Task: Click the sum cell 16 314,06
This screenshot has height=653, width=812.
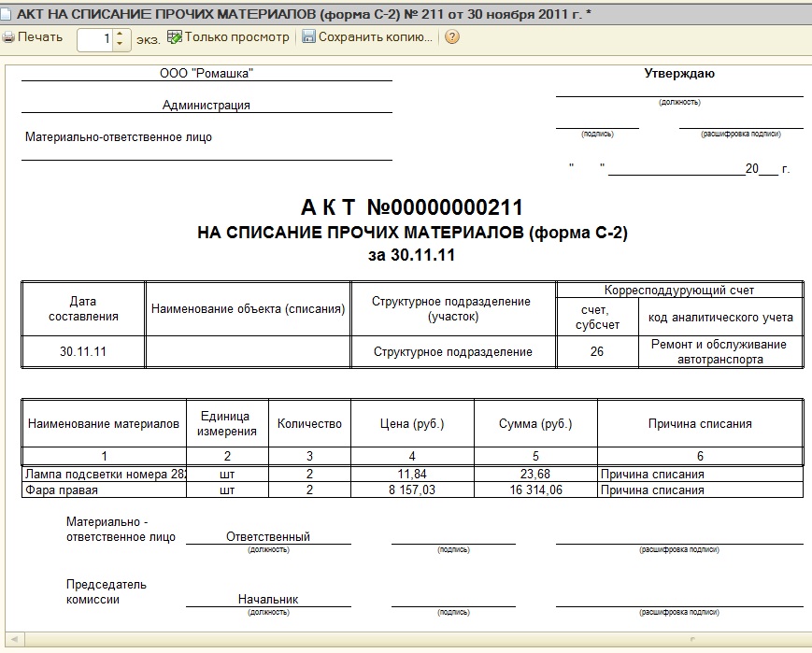Action: 535,490
